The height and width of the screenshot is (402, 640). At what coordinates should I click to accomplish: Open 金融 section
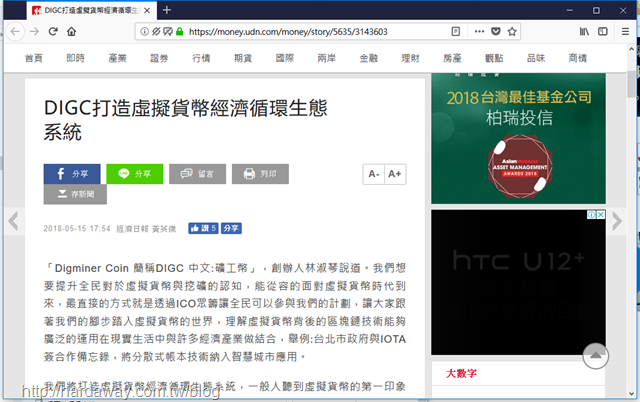369,58
